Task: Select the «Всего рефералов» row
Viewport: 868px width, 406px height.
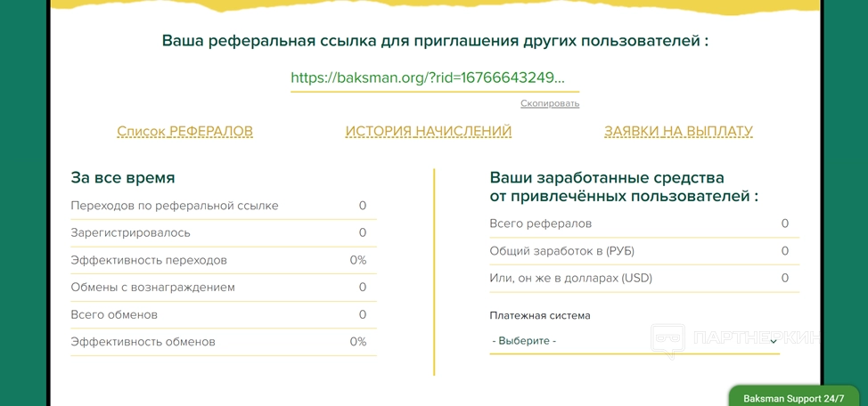Action: 642,223
